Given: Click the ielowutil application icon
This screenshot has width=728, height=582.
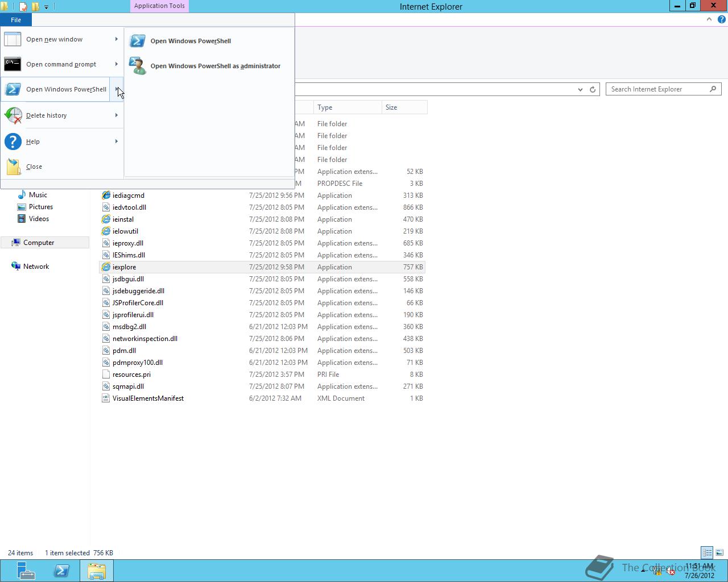Looking at the screenshot, I should [106, 231].
